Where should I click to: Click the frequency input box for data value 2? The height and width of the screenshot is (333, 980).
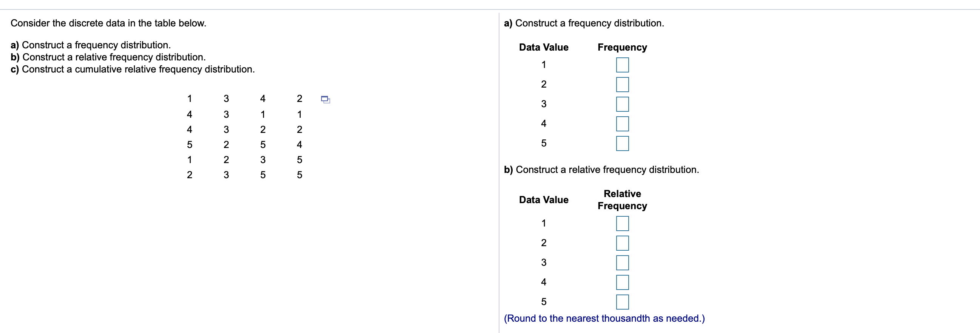pyautogui.click(x=623, y=85)
